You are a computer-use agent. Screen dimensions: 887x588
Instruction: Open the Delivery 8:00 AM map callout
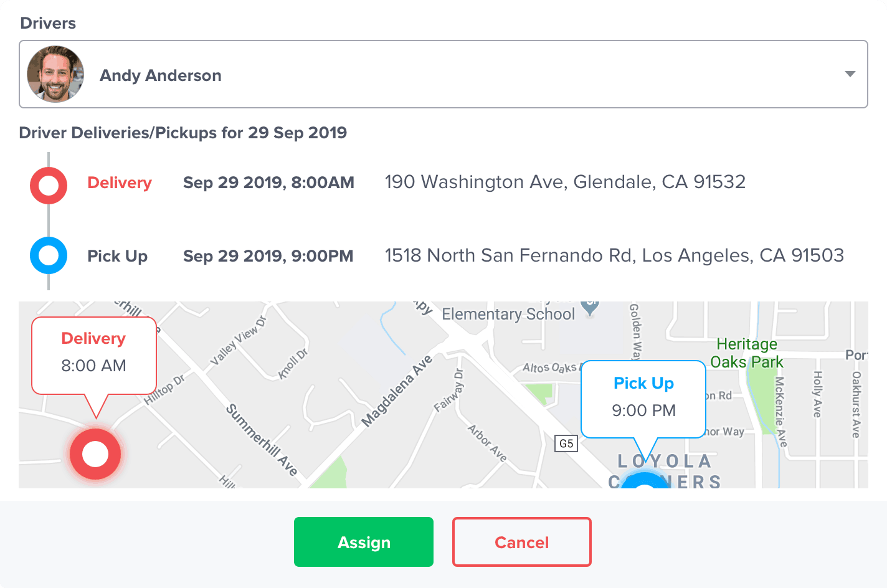click(94, 356)
